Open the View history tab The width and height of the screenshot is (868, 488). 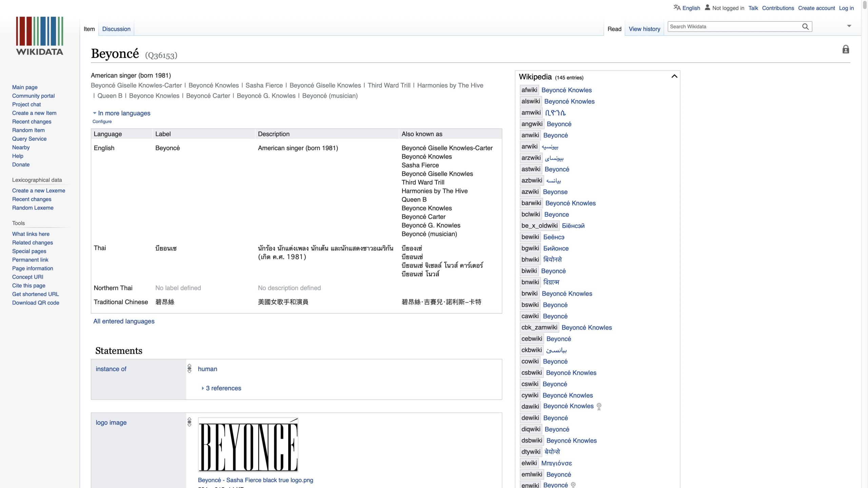[x=644, y=29]
